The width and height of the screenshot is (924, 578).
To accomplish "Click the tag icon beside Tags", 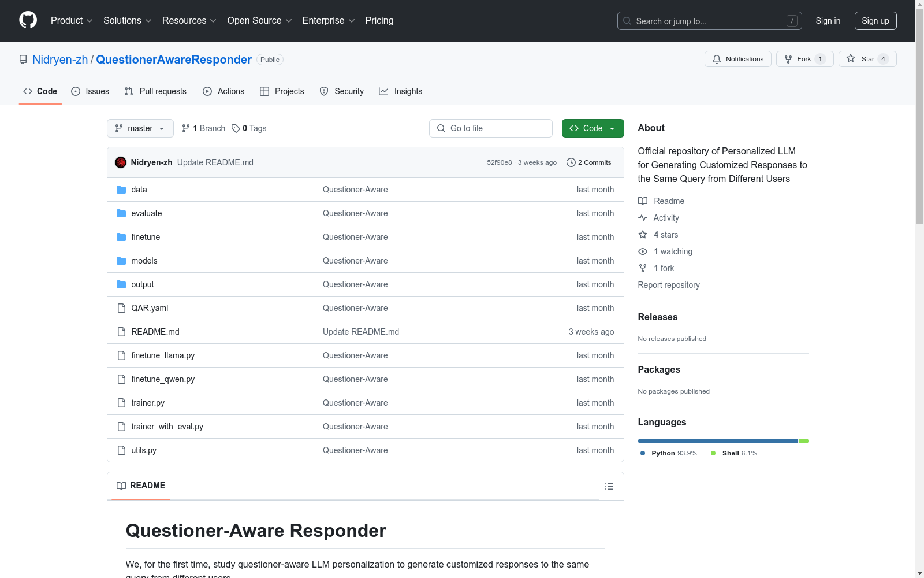I will tap(236, 128).
